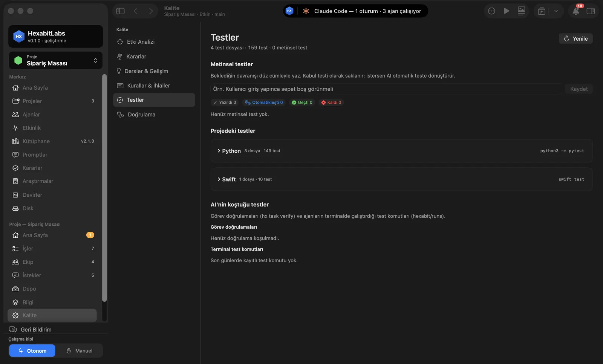This screenshot has height=364, width=603.
Task: Click the play icon in top toolbar
Action: tap(507, 11)
